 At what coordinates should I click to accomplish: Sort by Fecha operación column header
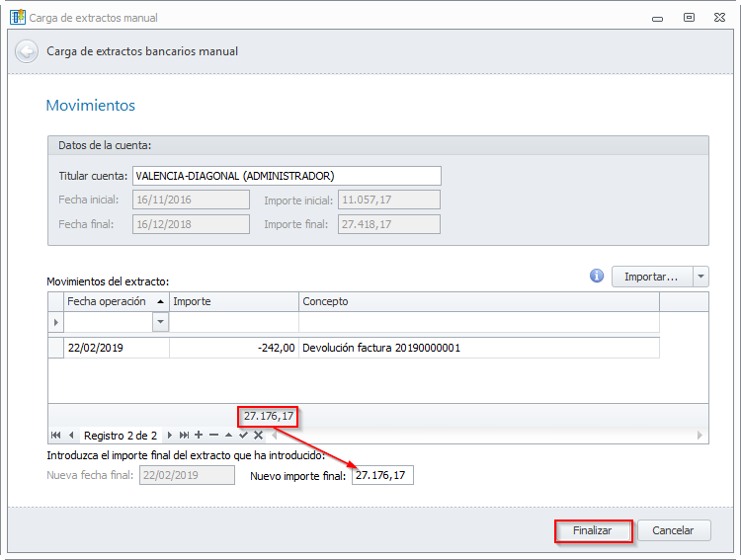pyautogui.click(x=117, y=301)
